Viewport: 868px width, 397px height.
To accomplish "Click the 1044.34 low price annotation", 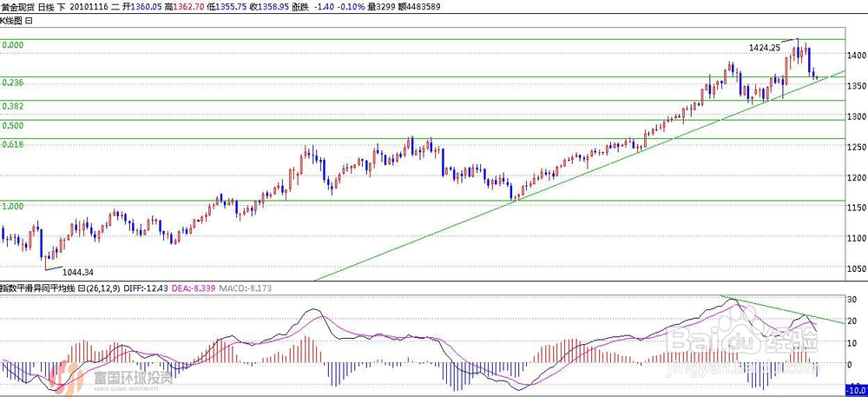I will [78, 273].
